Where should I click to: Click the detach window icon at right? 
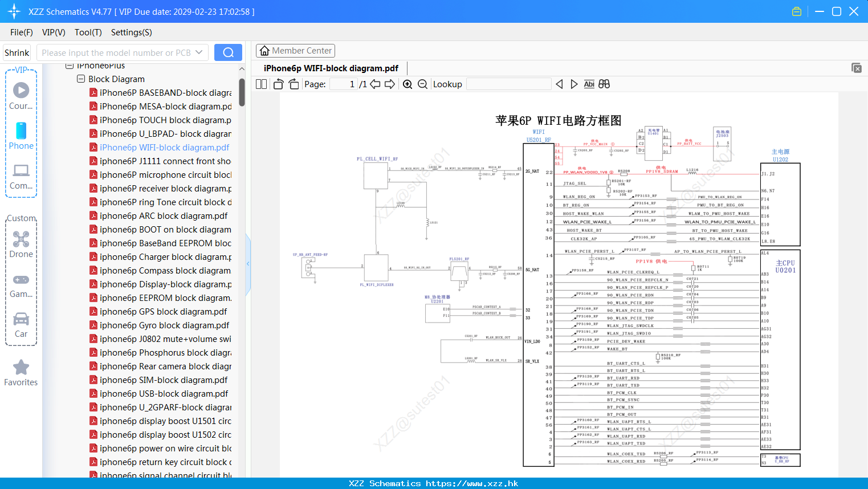point(857,68)
